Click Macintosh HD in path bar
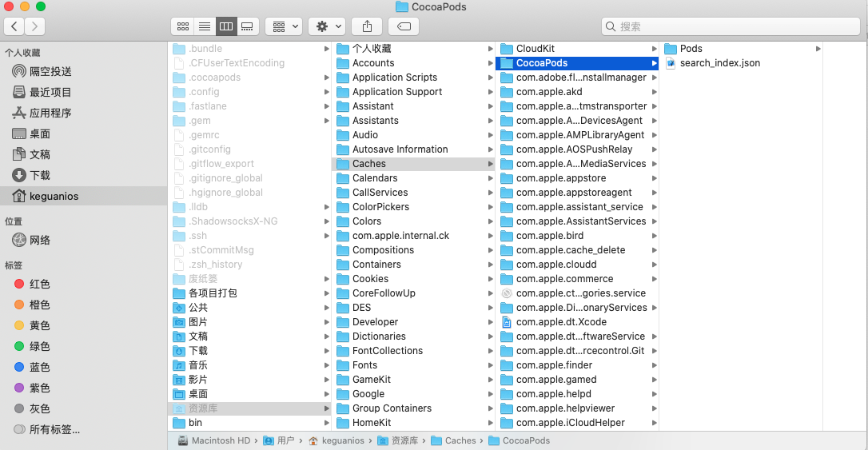 pyautogui.click(x=214, y=440)
